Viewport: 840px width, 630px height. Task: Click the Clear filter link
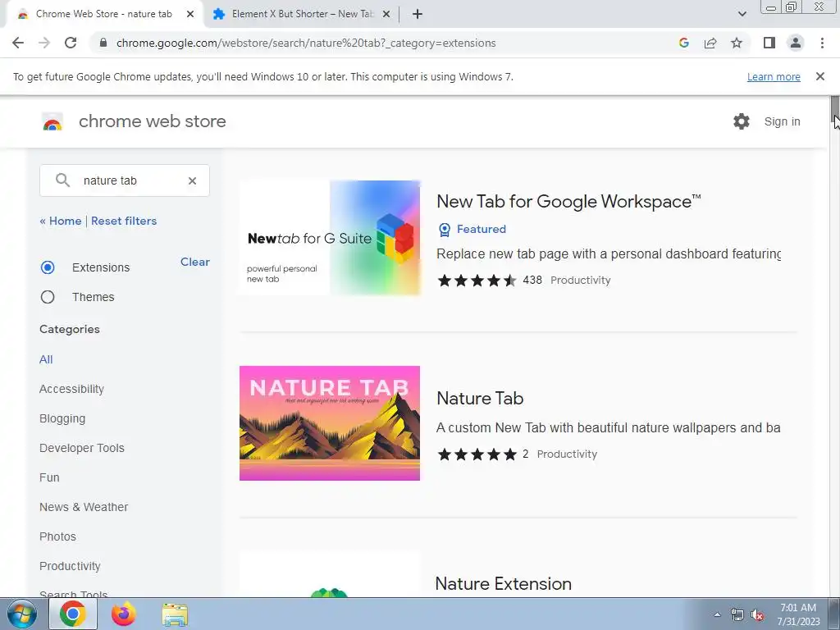tap(195, 262)
